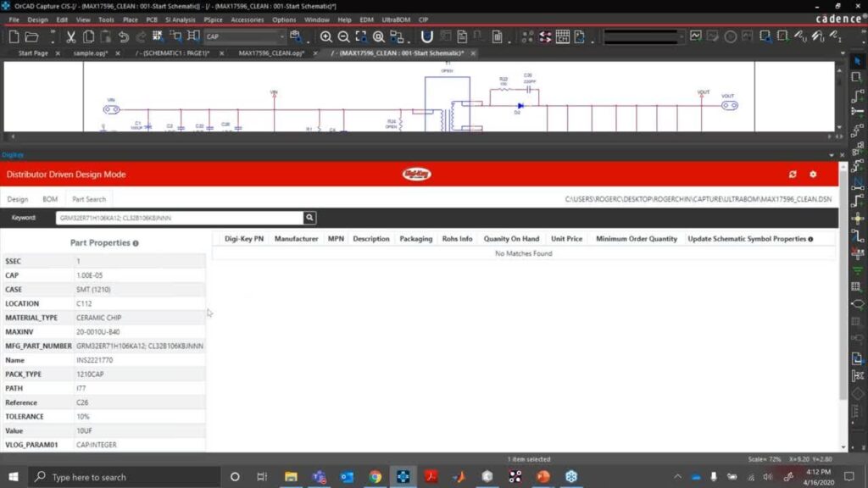Screen dimensions: 868x488
Task: Refresh the Digi-Key panel
Action: [x=793, y=175]
